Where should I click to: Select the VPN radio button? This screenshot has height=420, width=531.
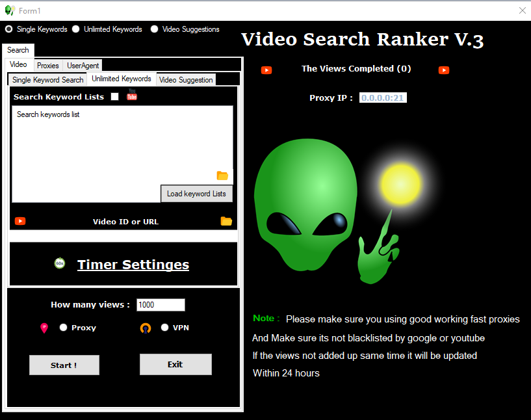click(165, 328)
